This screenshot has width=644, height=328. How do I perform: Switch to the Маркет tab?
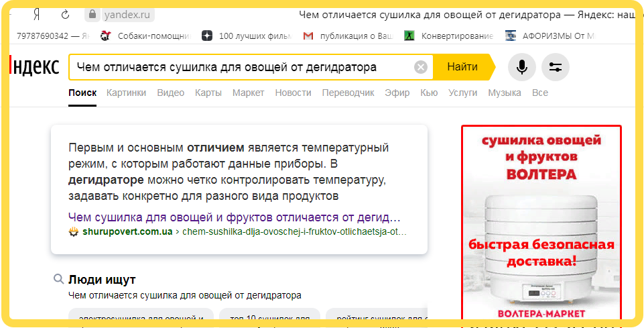249,93
